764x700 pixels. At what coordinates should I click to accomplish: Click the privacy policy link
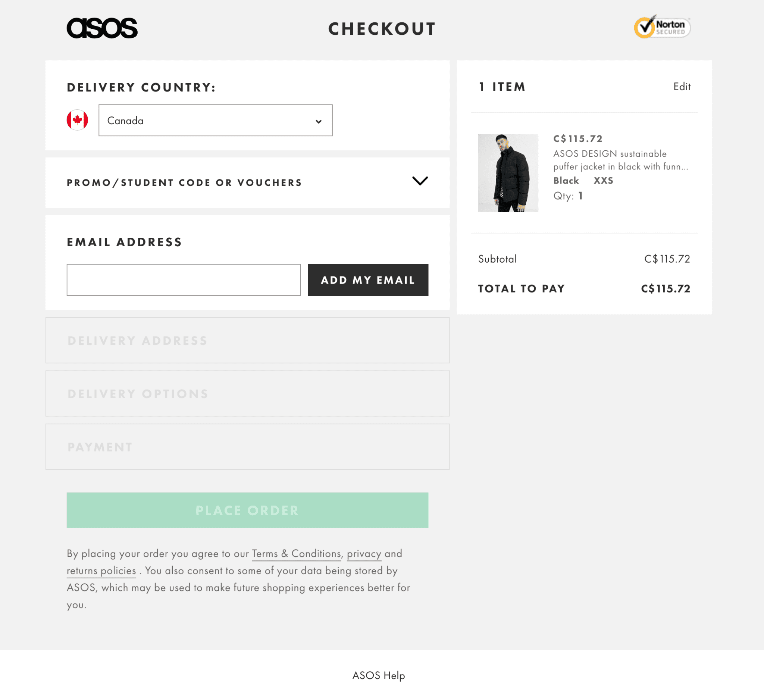(x=363, y=553)
